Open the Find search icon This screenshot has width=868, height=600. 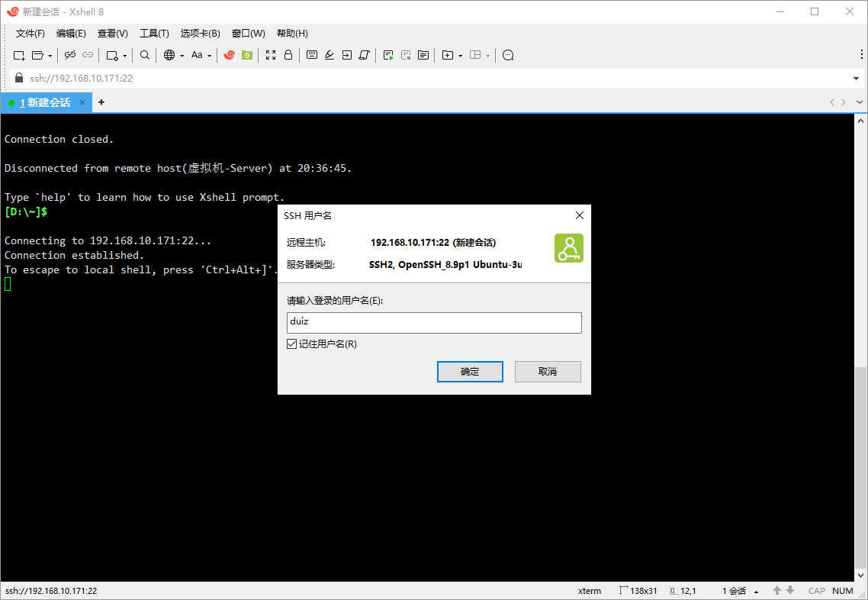144,55
